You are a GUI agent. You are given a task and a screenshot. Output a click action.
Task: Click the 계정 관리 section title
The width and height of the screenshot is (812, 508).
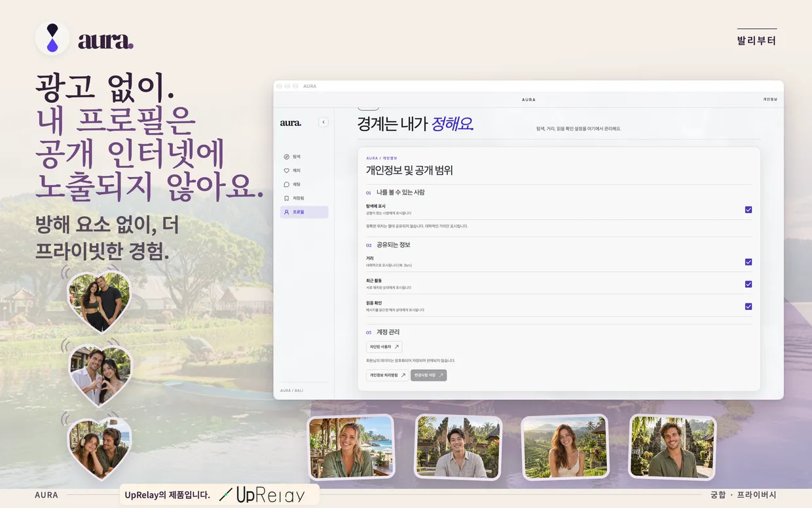pyautogui.click(x=388, y=332)
